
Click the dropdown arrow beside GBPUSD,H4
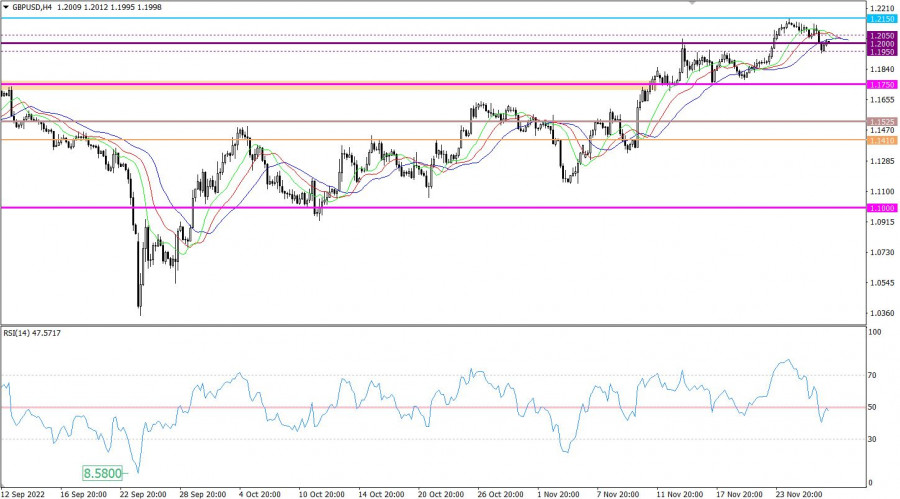6,7
